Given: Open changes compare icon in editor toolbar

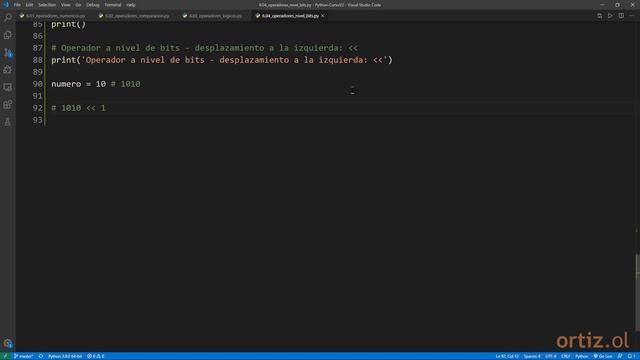Looking at the screenshot, I should point(599,16).
